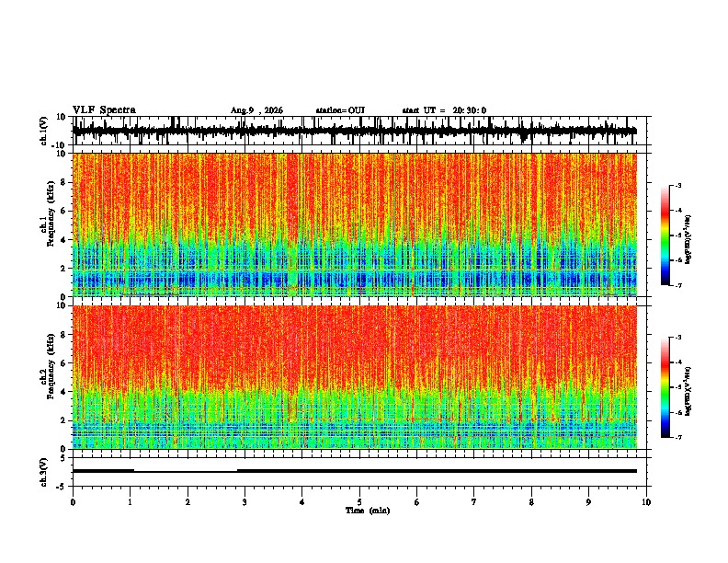Click the "4" kHz tick on ch.2 spectrogram
The width and height of the screenshot is (728, 563).
point(64,392)
